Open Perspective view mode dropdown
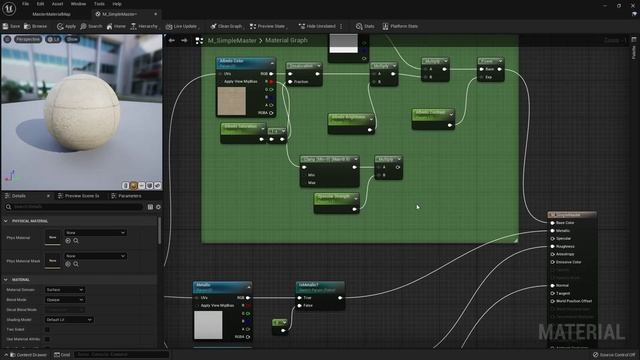Screen dimensions: 640x360 coord(28,39)
